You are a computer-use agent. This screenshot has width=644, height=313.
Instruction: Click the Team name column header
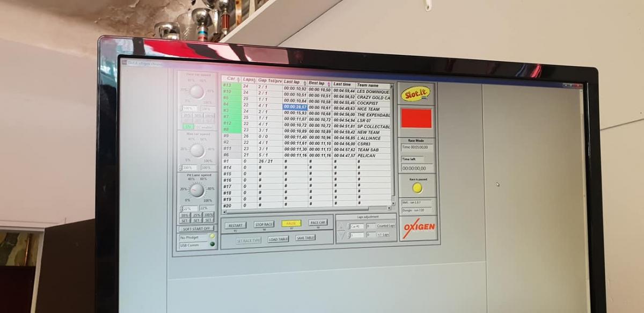click(x=370, y=85)
